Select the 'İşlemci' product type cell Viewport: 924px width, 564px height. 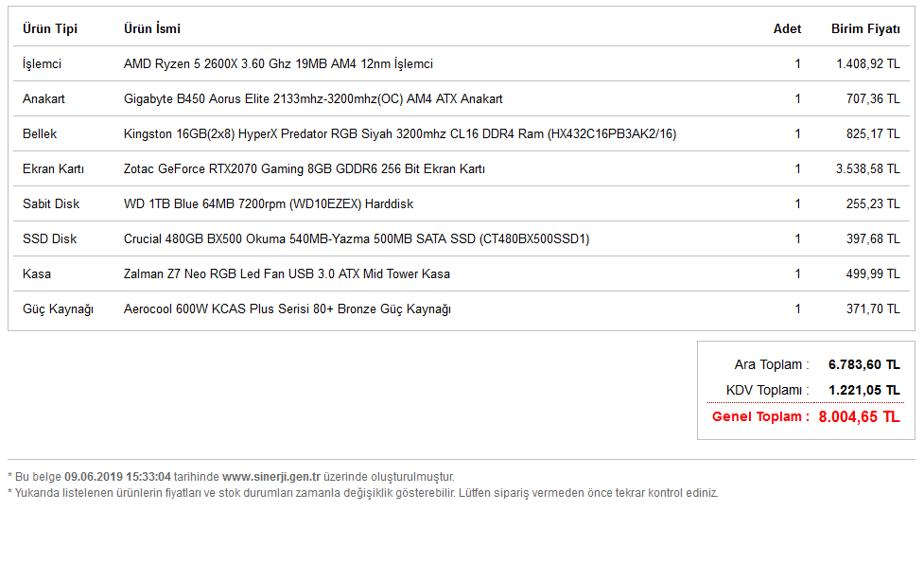(42, 63)
